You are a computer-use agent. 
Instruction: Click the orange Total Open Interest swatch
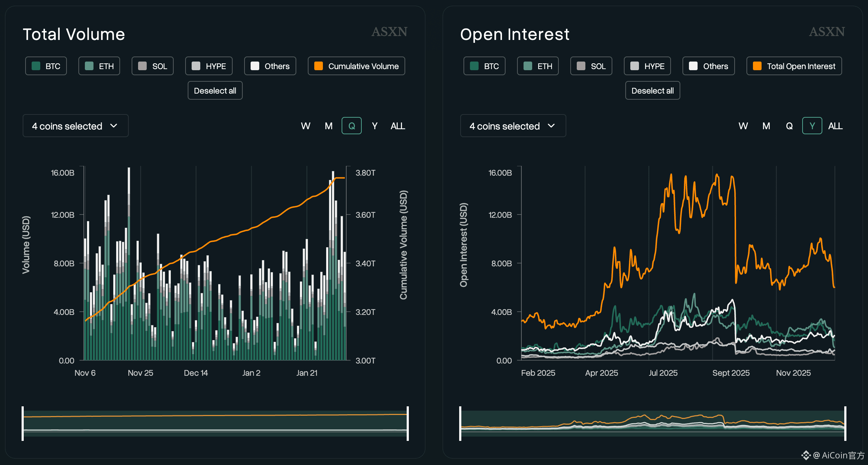click(x=757, y=66)
